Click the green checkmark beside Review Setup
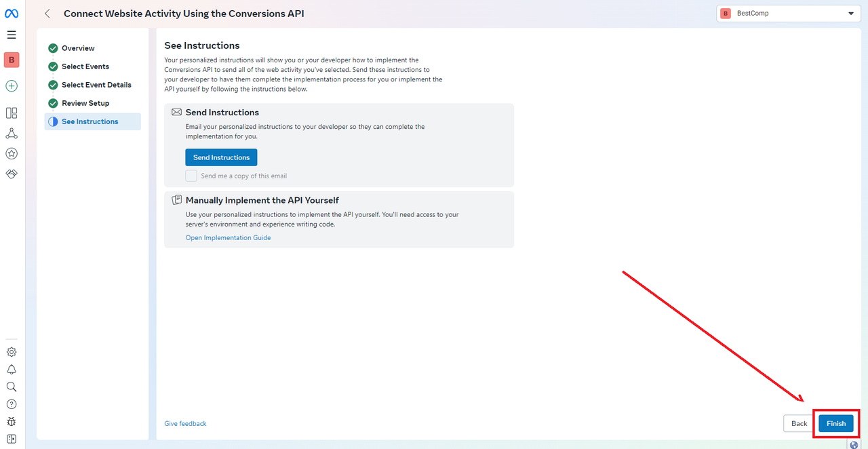 click(53, 103)
